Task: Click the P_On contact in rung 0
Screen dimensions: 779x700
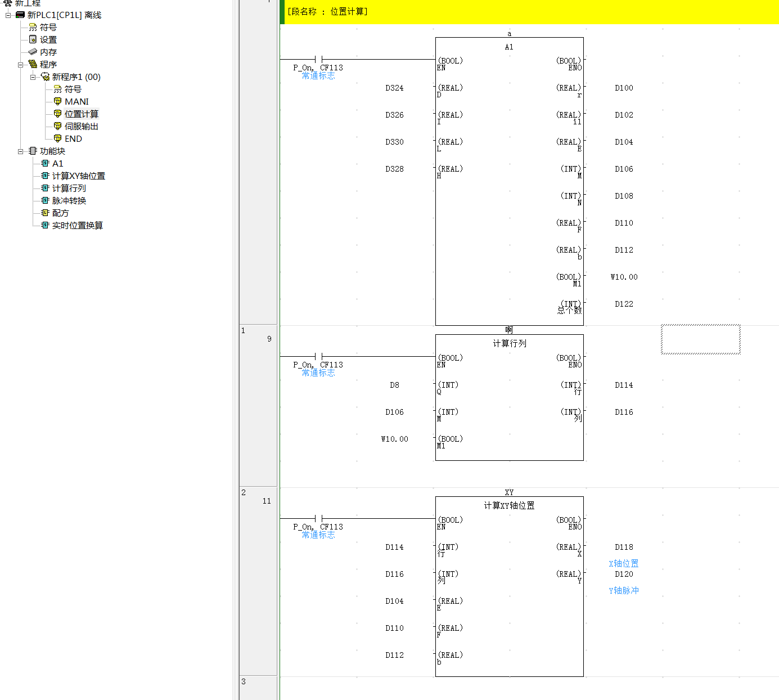Action: (x=318, y=59)
